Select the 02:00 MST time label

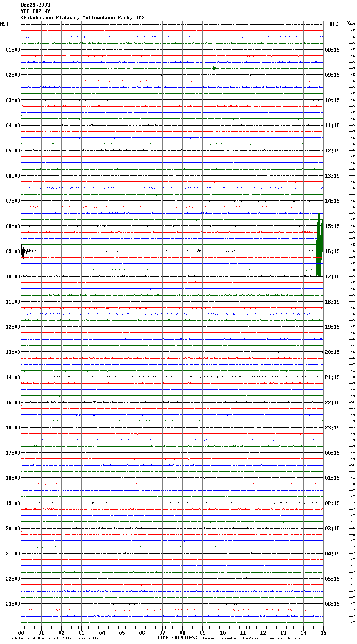pos(13,75)
